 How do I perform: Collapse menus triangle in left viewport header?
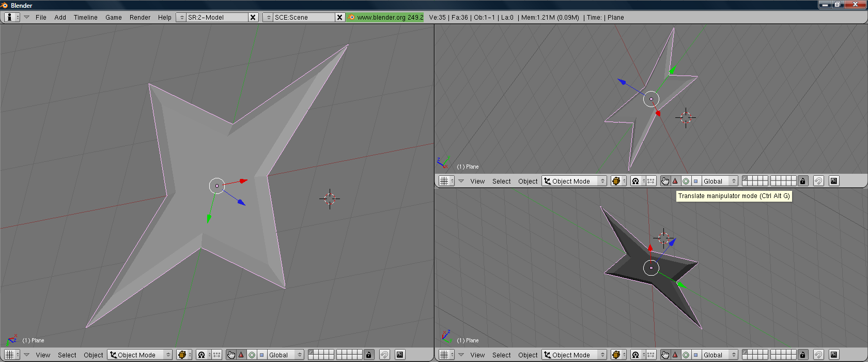26,355
